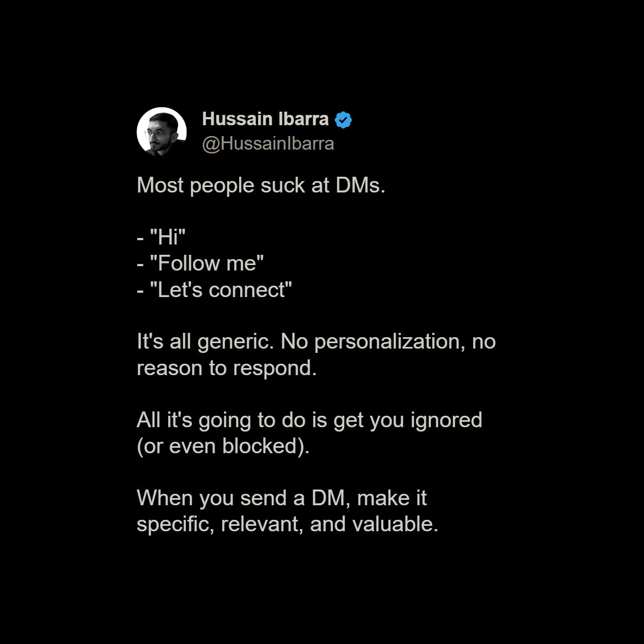Click the word "DMs" in the first sentence
The height and width of the screenshot is (644, 644).
[360, 185]
